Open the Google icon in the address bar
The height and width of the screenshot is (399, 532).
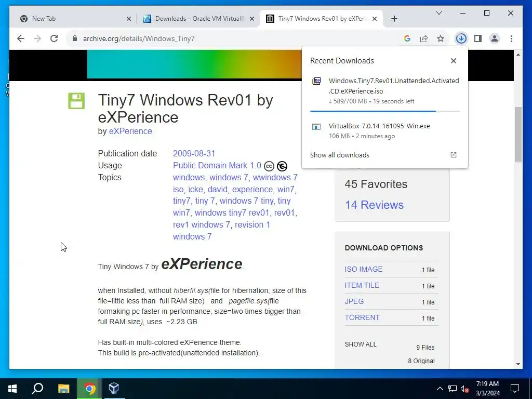[x=407, y=38]
